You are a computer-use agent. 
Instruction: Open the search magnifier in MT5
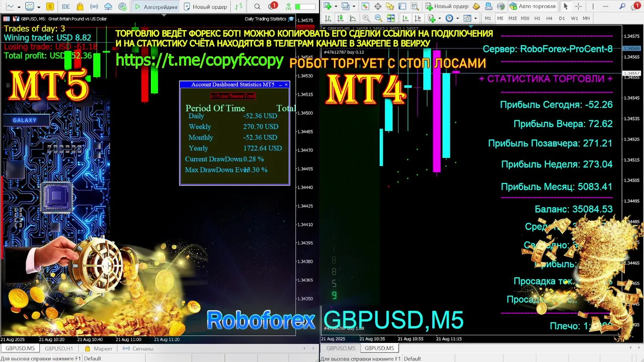click(x=257, y=7)
